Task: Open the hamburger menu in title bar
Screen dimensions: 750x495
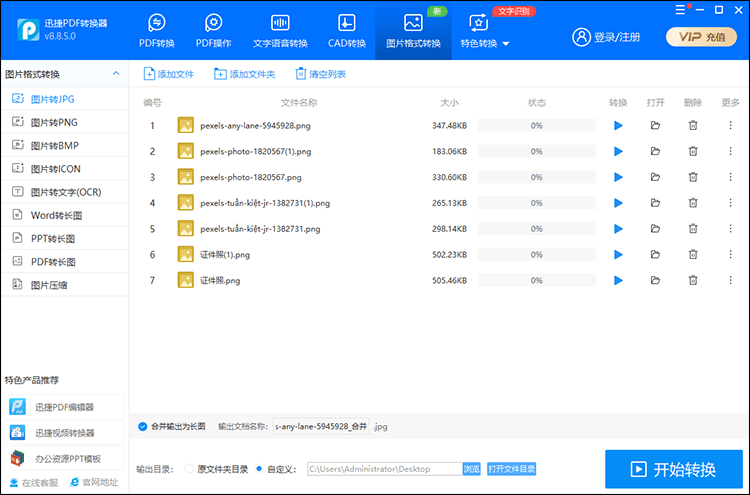Action: [680, 10]
